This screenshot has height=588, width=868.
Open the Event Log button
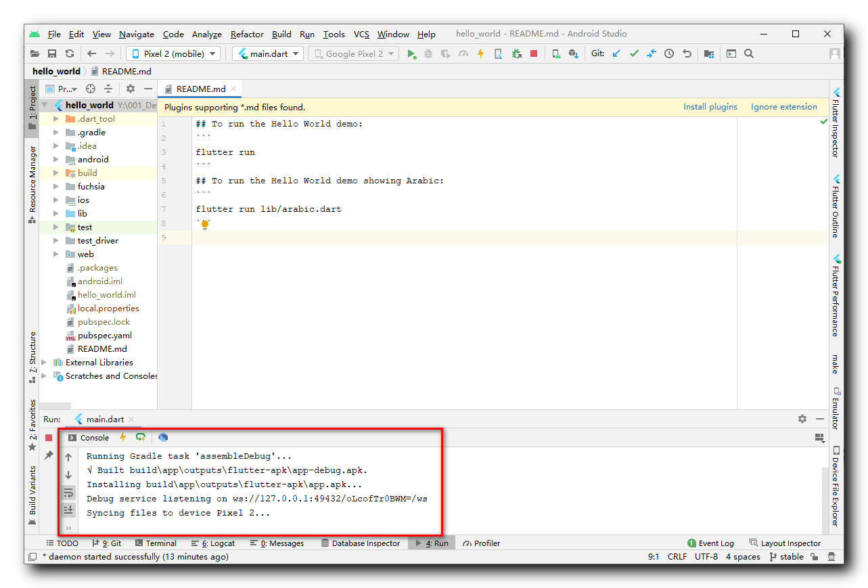[710, 543]
